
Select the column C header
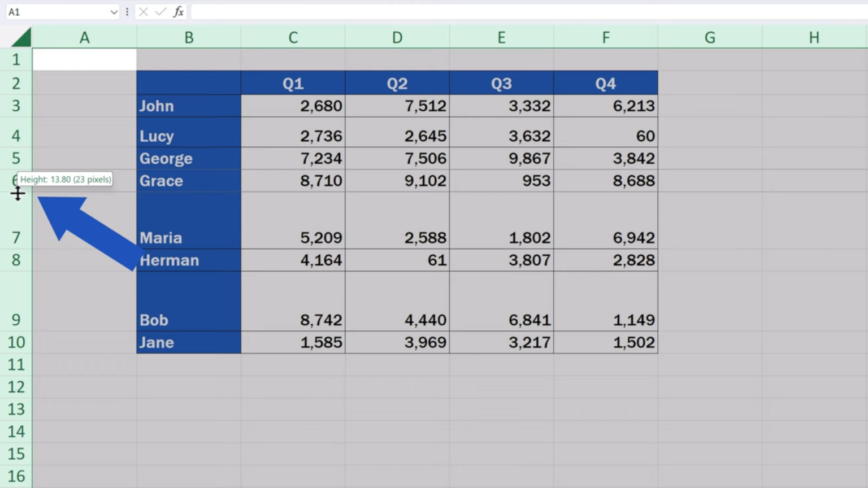(x=293, y=36)
